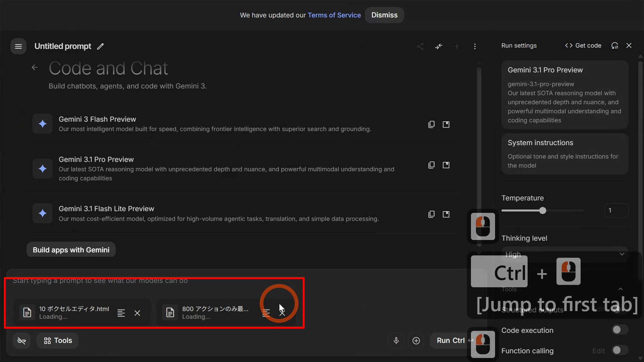Copy the Gemini 3 Flash Preview model ID
Viewport: 644px width, 362px height.
[x=431, y=125]
